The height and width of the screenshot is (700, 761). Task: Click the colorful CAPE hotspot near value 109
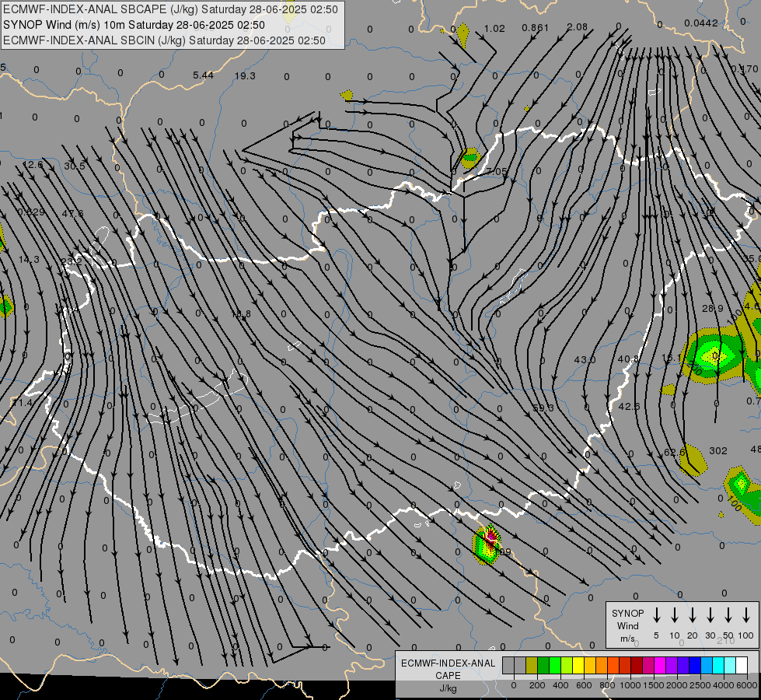click(x=487, y=544)
